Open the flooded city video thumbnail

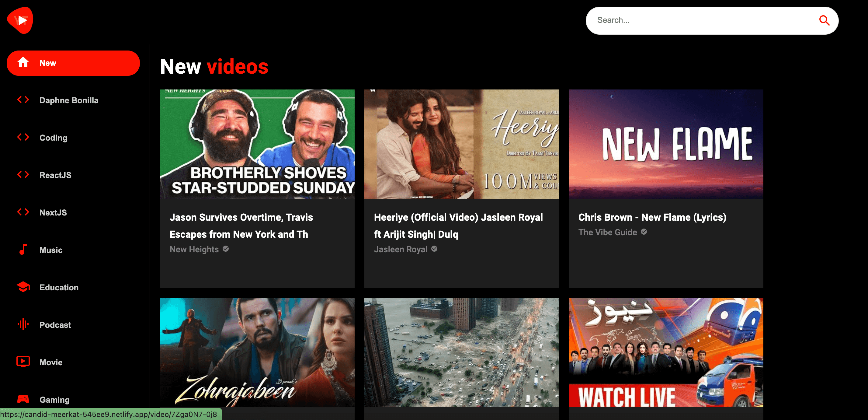click(x=461, y=352)
